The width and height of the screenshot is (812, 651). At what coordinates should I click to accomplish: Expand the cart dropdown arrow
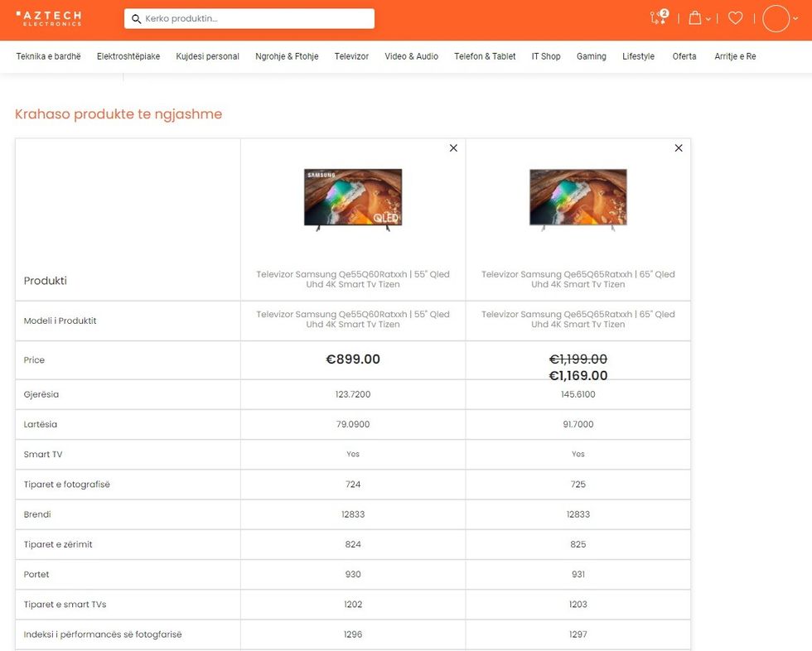click(x=708, y=19)
